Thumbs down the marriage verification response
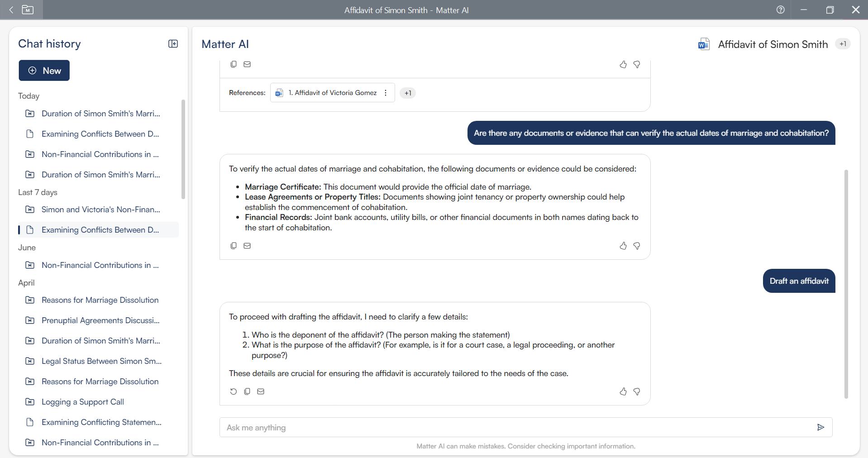The image size is (868, 458). (637, 246)
